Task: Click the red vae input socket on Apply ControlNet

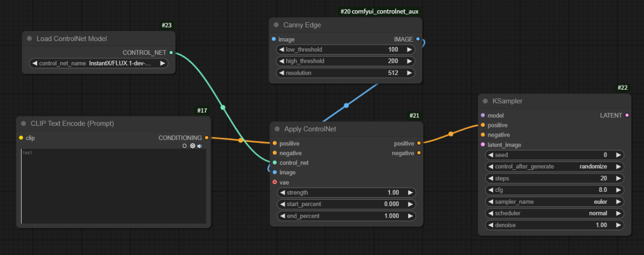Action: click(x=274, y=183)
